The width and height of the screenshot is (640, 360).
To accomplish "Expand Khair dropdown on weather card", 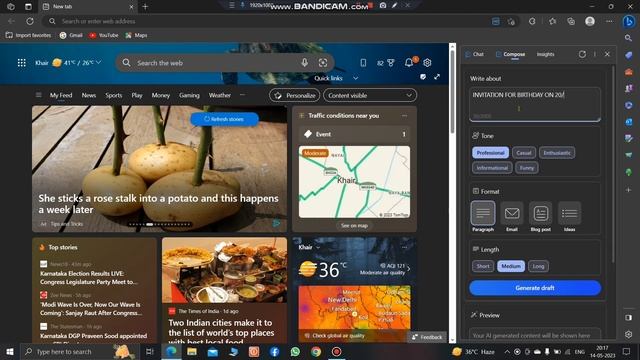I will [318, 247].
